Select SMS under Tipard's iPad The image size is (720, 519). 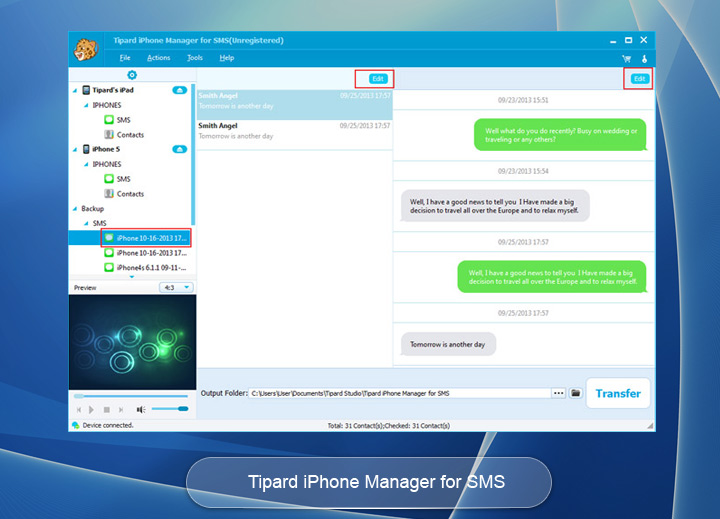(x=118, y=120)
